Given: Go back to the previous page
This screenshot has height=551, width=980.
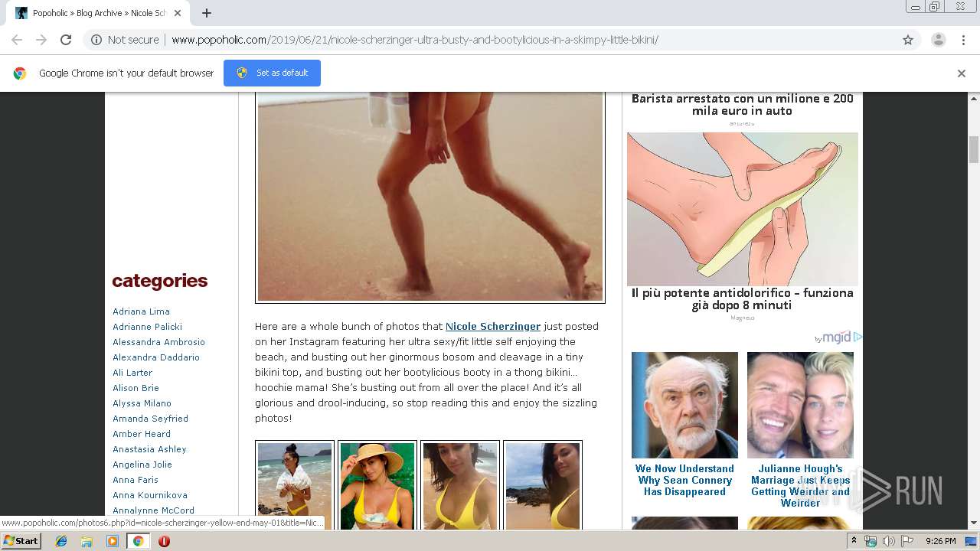Looking at the screenshot, I should point(17,40).
